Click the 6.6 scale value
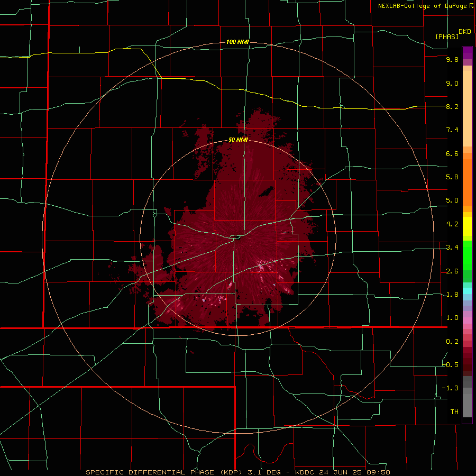This screenshot has height=476, width=476. [x=452, y=153]
